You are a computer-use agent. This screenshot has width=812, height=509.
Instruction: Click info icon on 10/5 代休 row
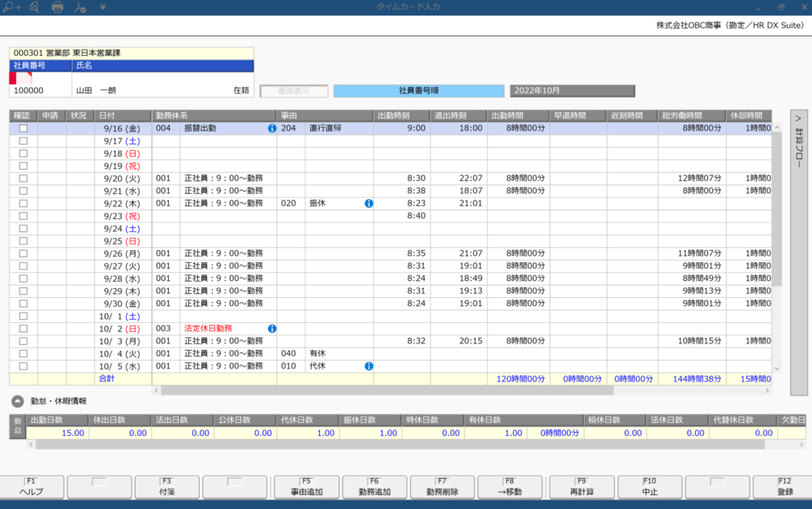click(x=369, y=366)
